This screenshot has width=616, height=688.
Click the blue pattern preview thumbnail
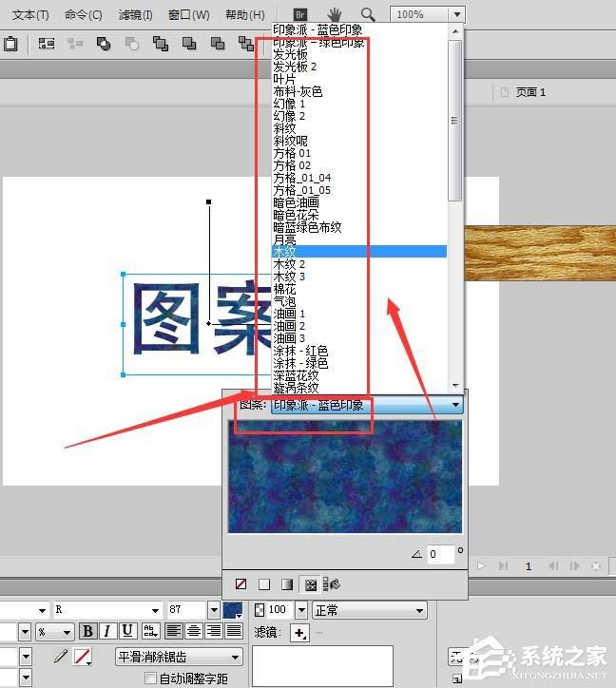345,476
